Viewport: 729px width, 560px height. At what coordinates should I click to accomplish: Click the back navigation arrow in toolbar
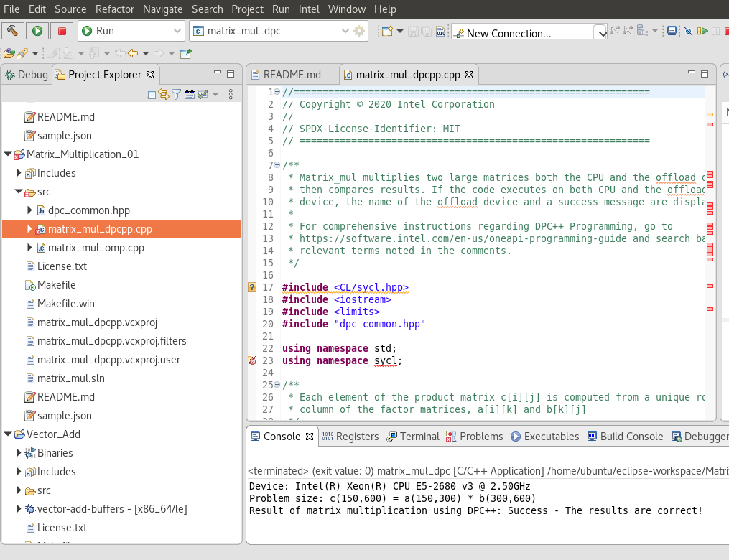click(x=133, y=53)
